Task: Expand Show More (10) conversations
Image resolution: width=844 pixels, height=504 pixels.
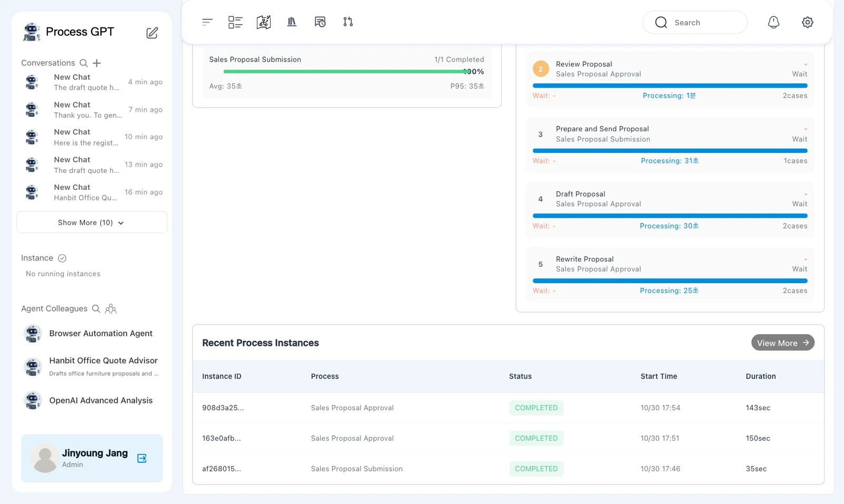Action: tap(92, 222)
